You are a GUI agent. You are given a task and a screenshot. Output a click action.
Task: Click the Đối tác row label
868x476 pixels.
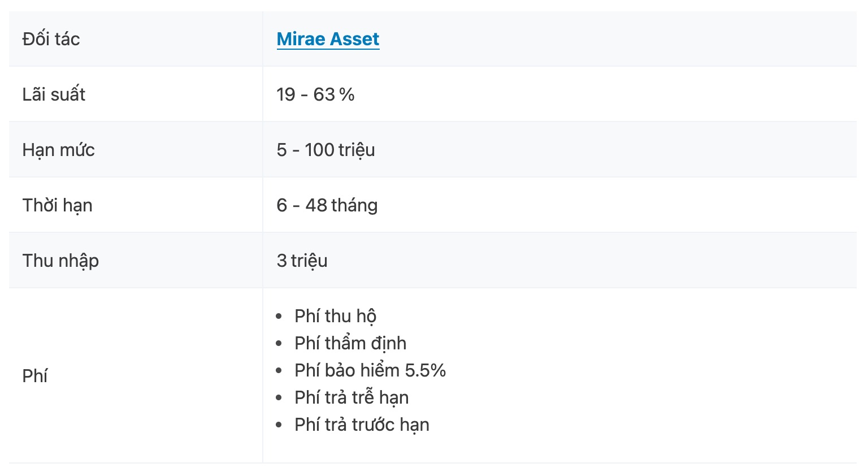pyautogui.click(x=51, y=39)
